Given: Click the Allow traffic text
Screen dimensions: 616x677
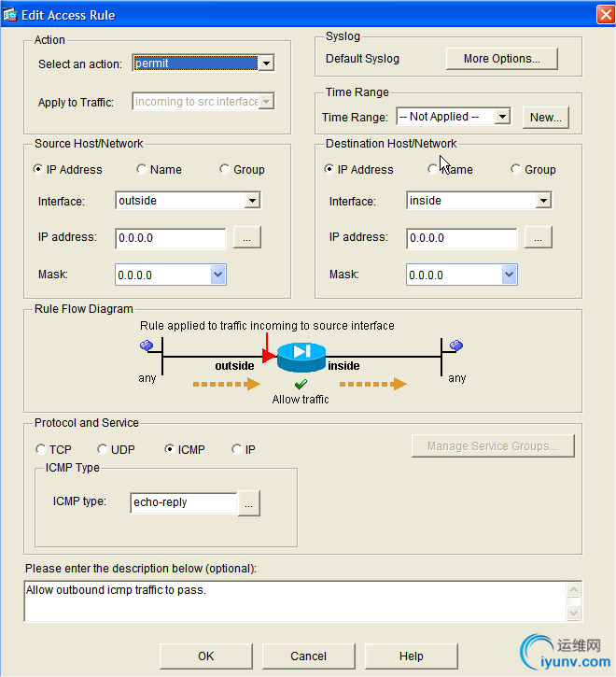Looking at the screenshot, I should 301,400.
